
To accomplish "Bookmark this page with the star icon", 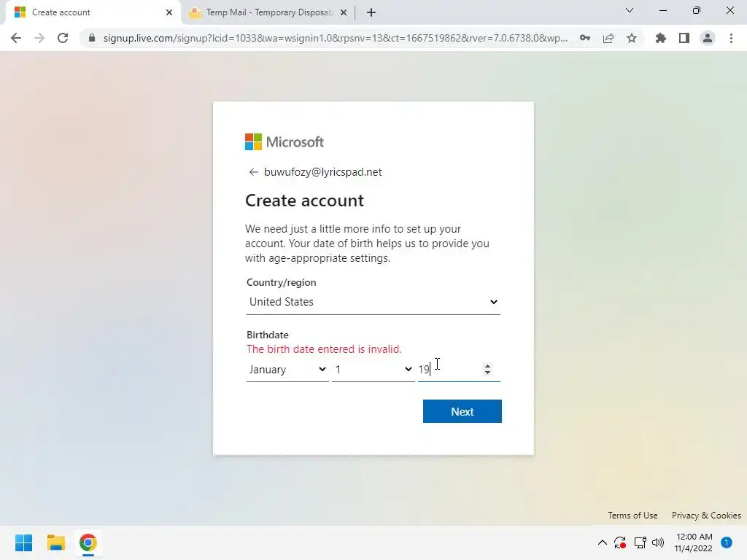I will coord(632,38).
